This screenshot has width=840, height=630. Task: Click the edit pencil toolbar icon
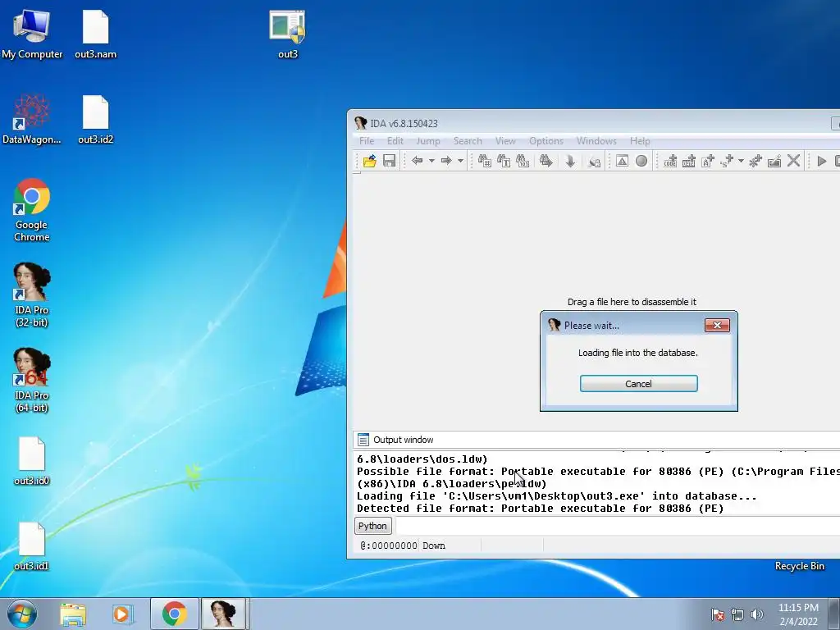[x=774, y=161]
